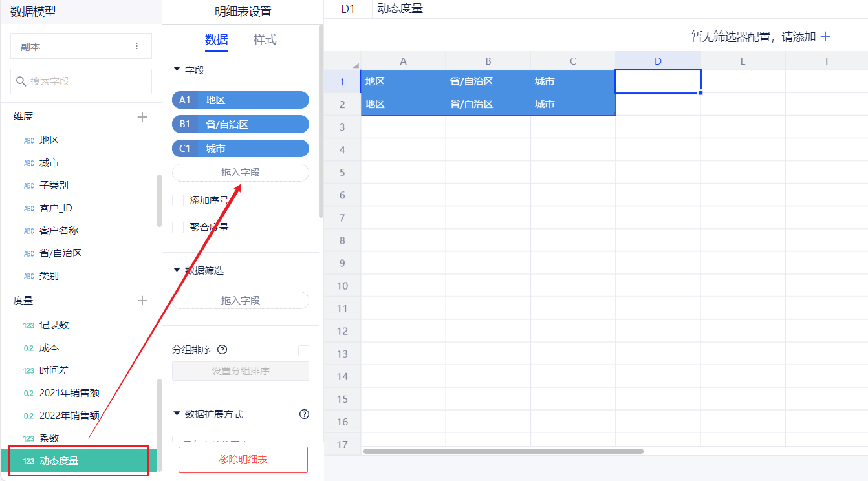Click the 移除明细表 button
This screenshot has width=868, height=481.
[x=243, y=460]
